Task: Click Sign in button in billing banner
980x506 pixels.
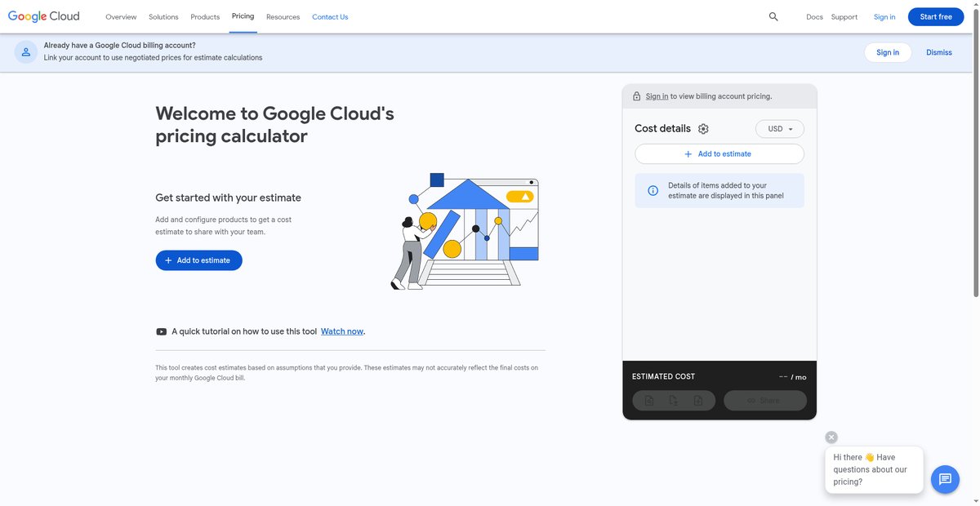Action: coord(888,52)
